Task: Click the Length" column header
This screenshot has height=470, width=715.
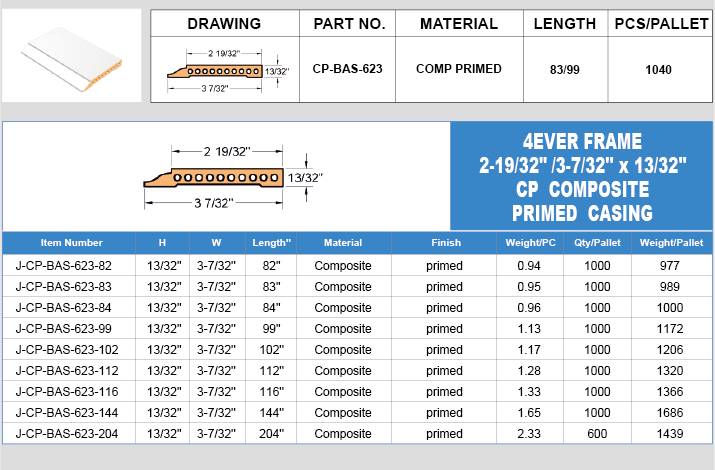Action: click(271, 243)
